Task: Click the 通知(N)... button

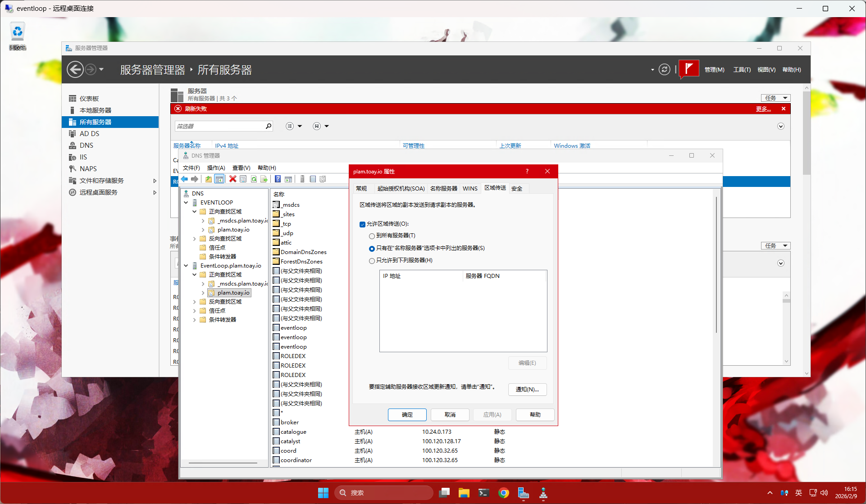Action: (527, 390)
